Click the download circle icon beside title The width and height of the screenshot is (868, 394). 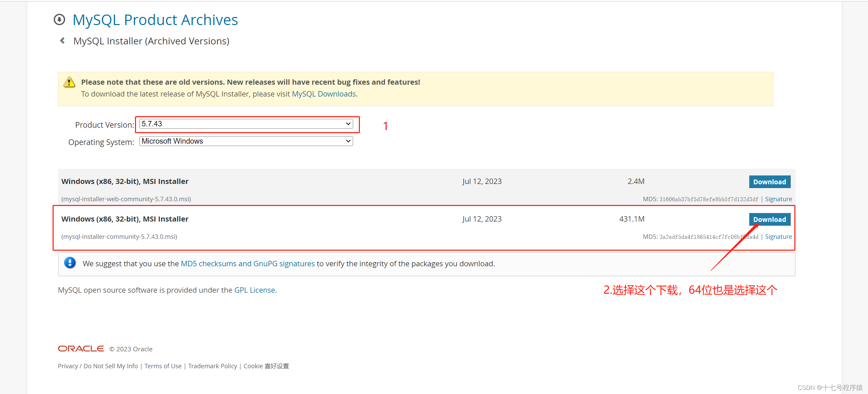pyautogui.click(x=59, y=20)
